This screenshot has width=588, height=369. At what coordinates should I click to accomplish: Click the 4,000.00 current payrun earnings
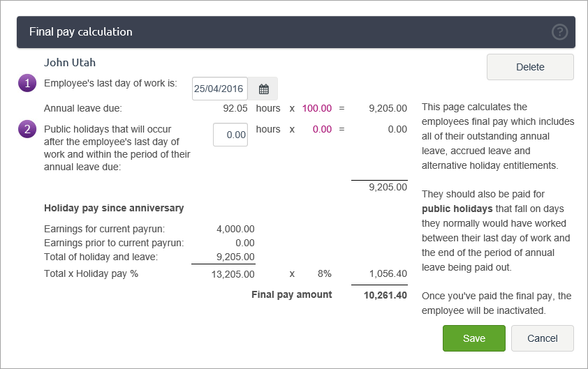pos(236,228)
